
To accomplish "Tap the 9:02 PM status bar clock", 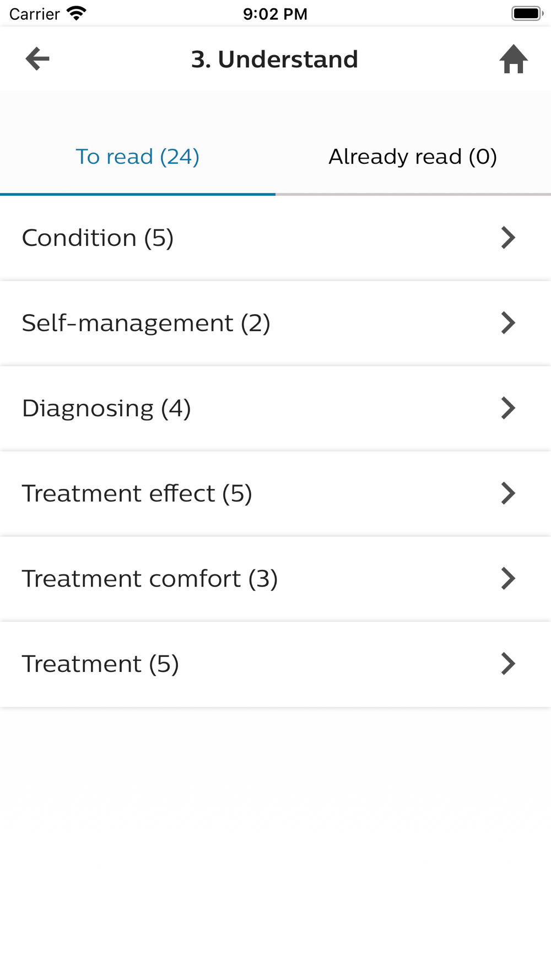I will 275,14.
